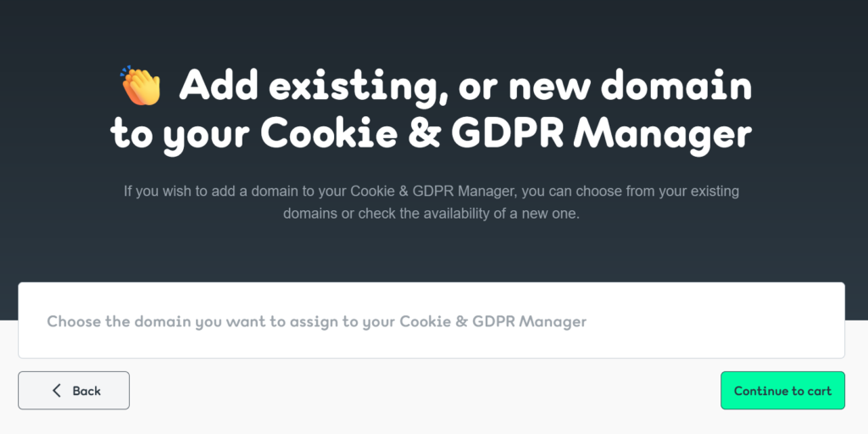Viewport: 868px width, 434px height.
Task: Click the word 'domain' in heading first line
Action: (x=676, y=86)
